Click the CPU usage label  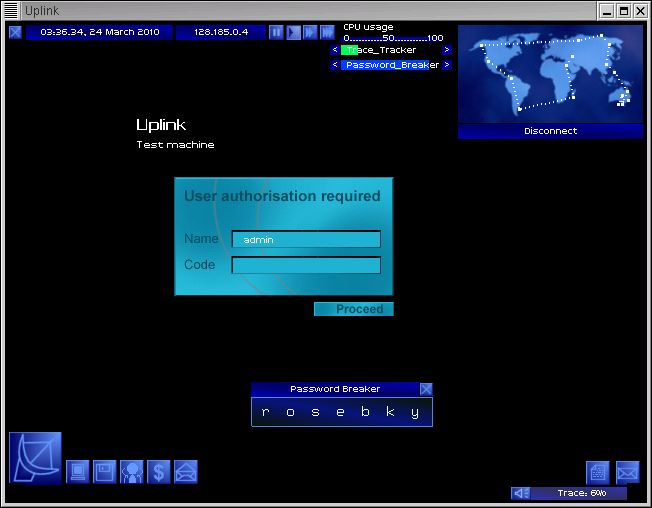point(368,27)
